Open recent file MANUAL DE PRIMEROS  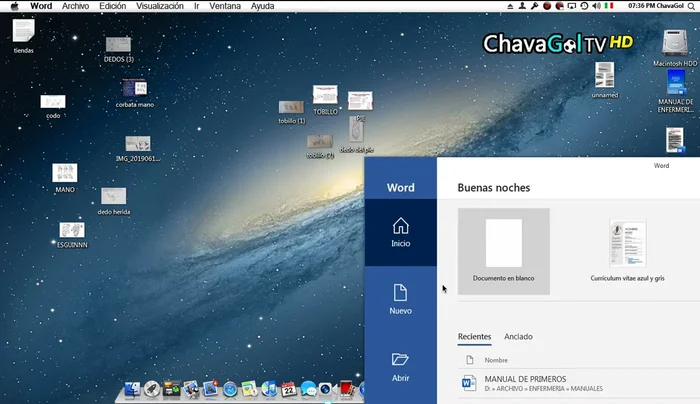coord(525,379)
